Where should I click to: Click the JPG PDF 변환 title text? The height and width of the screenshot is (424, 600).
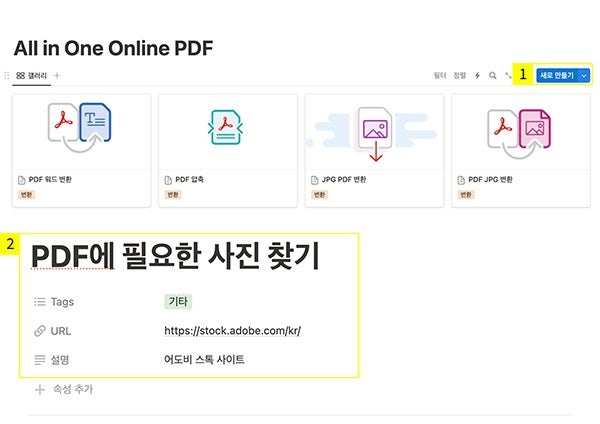(344, 179)
